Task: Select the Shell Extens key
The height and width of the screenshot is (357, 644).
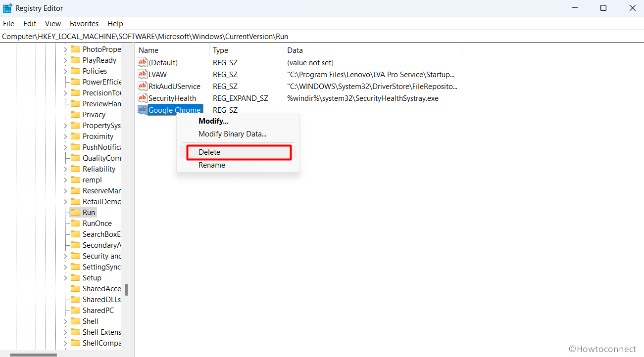Action: point(101,332)
